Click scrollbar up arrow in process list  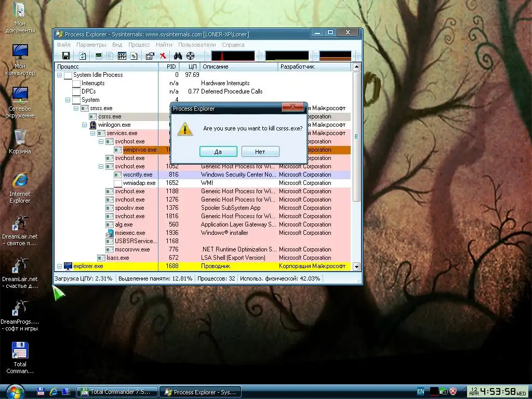pyautogui.click(x=356, y=67)
